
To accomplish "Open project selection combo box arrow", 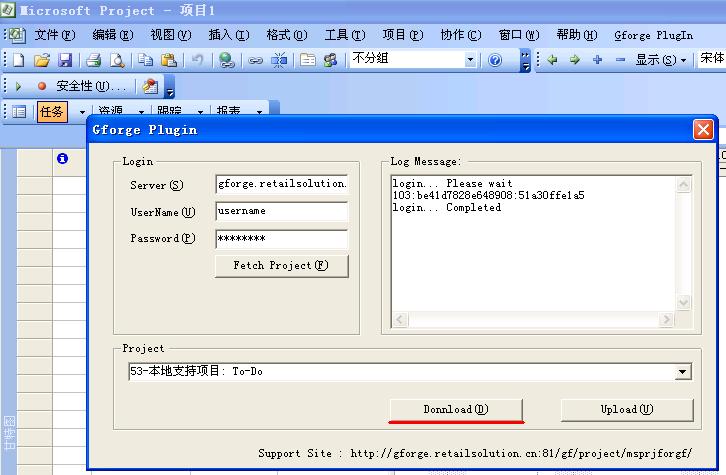I will pos(682,371).
